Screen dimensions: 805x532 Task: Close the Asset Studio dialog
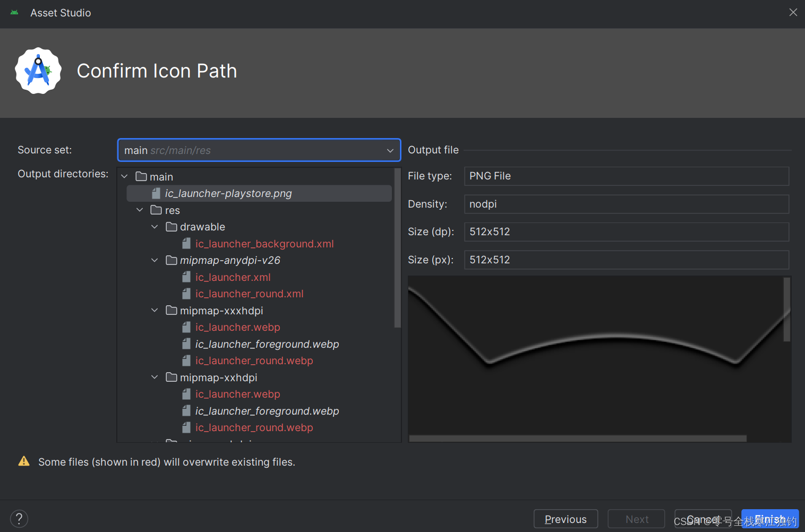[x=793, y=12]
